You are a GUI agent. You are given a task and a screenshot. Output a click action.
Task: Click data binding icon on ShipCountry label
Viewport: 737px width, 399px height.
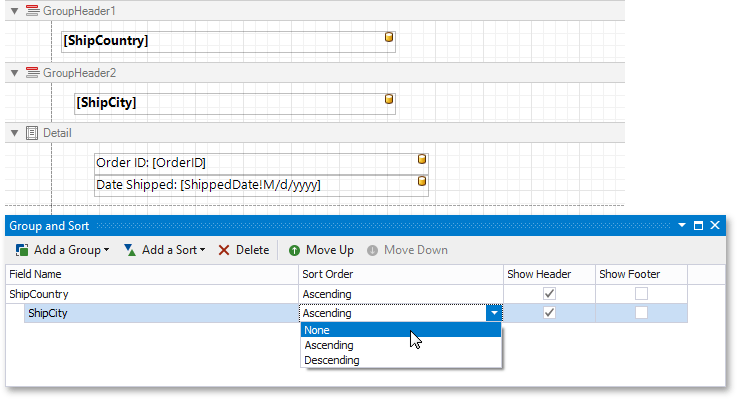click(x=389, y=37)
